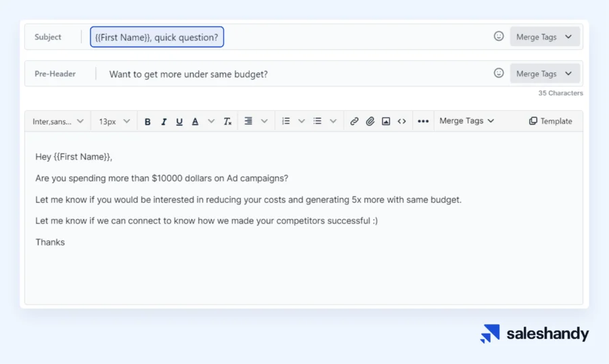Open the emoji picker for the subject line
Screen dimensions: 609x364
(499, 37)
